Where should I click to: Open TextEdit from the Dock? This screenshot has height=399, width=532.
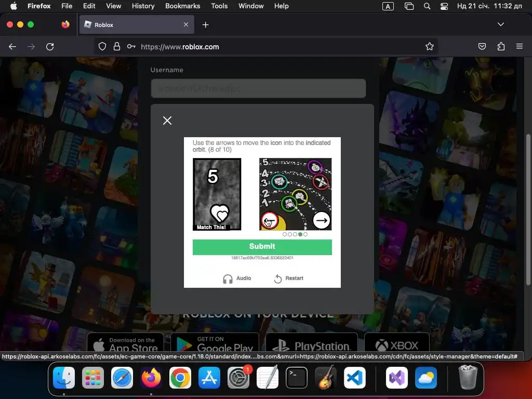[x=268, y=378]
